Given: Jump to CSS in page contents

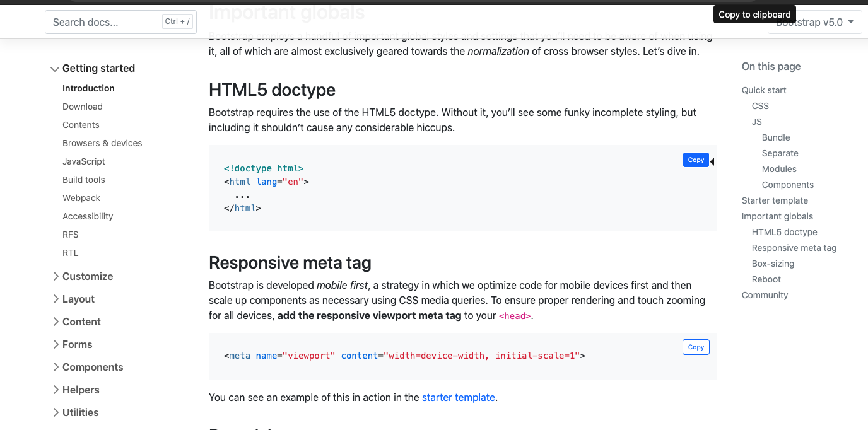Looking at the screenshot, I should pyautogui.click(x=760, y=106).
